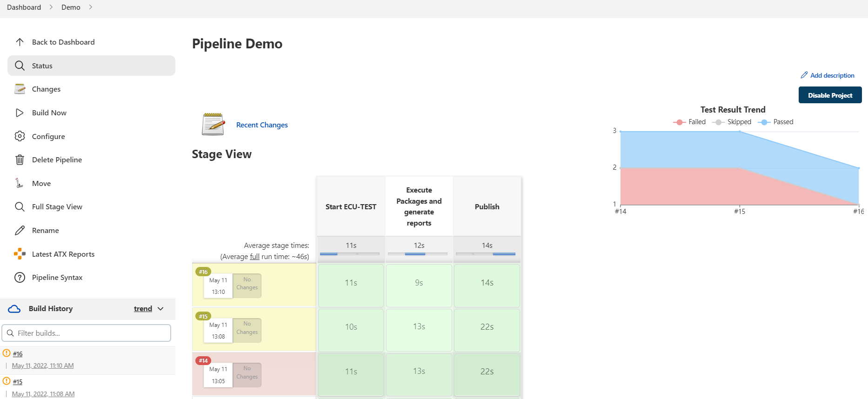Open build #15 link in Build History
The height and width of the screenshot is (399, 868).
pyautogui.click(x=18, y=382)
